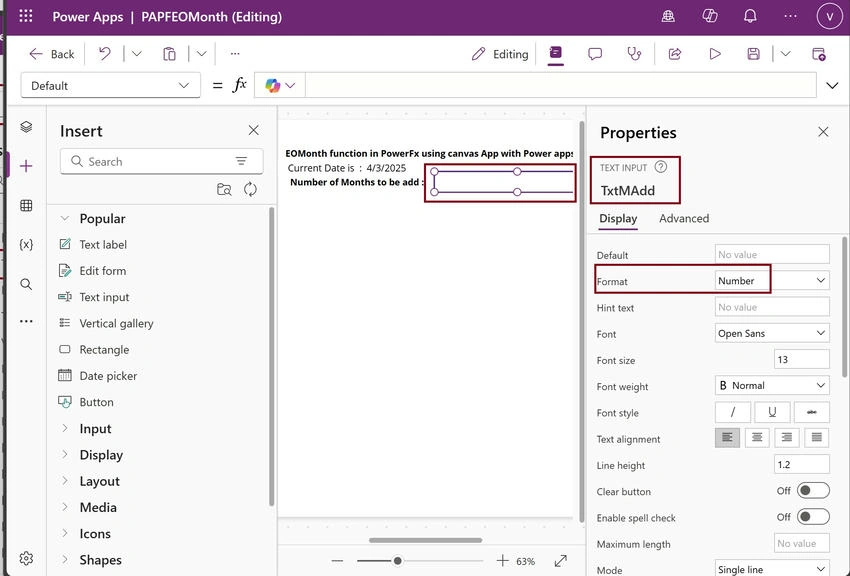Set text alignment to right
The image size is (850, 576).
tap(787, 438)
